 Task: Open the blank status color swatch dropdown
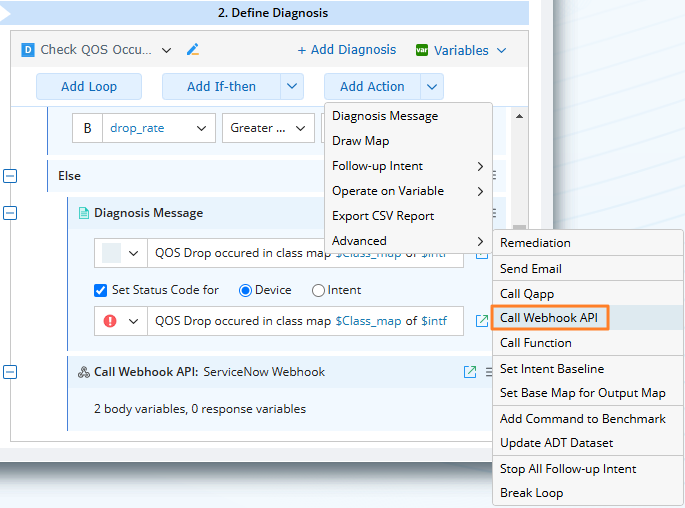[120, 253]
